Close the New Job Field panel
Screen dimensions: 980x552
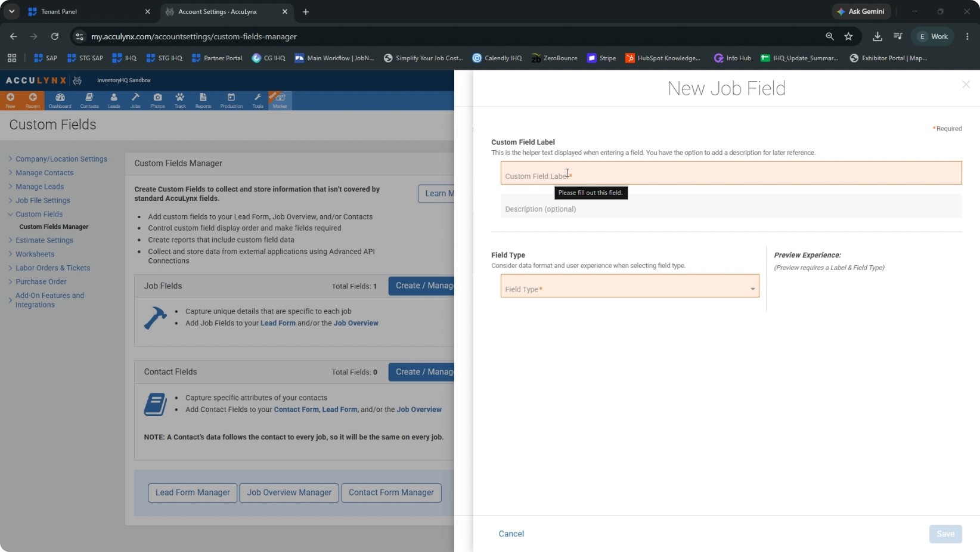pos(966,85)
